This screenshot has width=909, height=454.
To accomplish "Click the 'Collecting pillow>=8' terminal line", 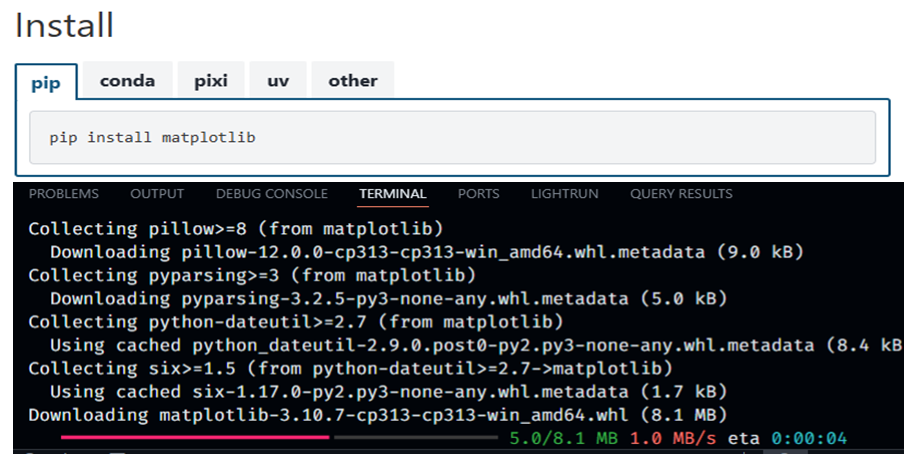I will pyautogui.click(x=236, y=229).
